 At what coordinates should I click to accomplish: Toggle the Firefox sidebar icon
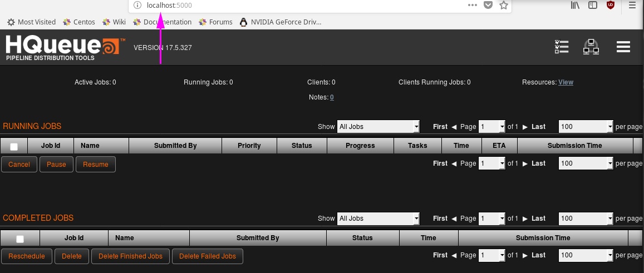point(593,6)
